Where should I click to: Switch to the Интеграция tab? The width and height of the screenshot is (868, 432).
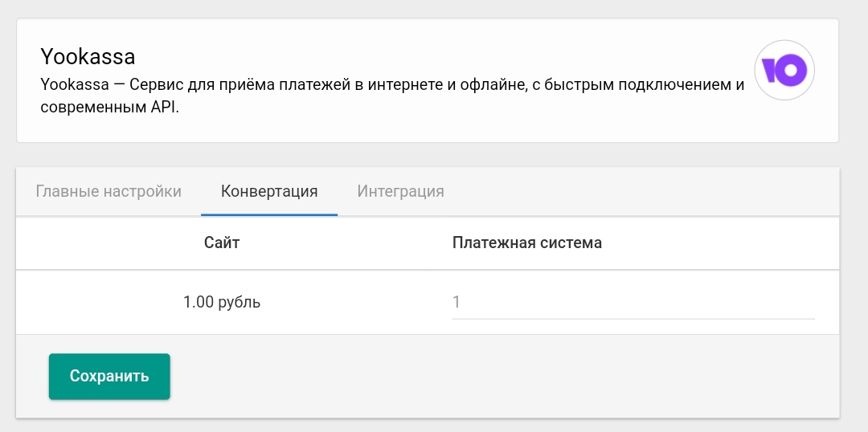point(400,191)
